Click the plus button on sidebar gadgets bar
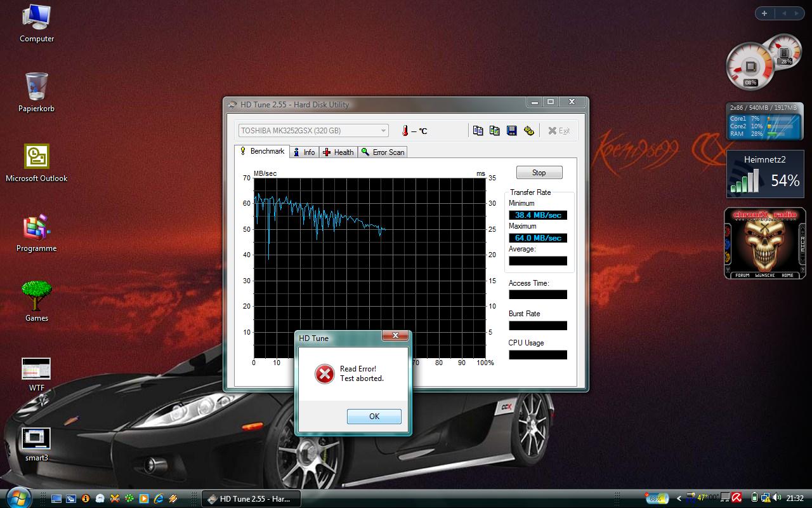The width and height of the screenshot is (812, 508). click(764, 13)
